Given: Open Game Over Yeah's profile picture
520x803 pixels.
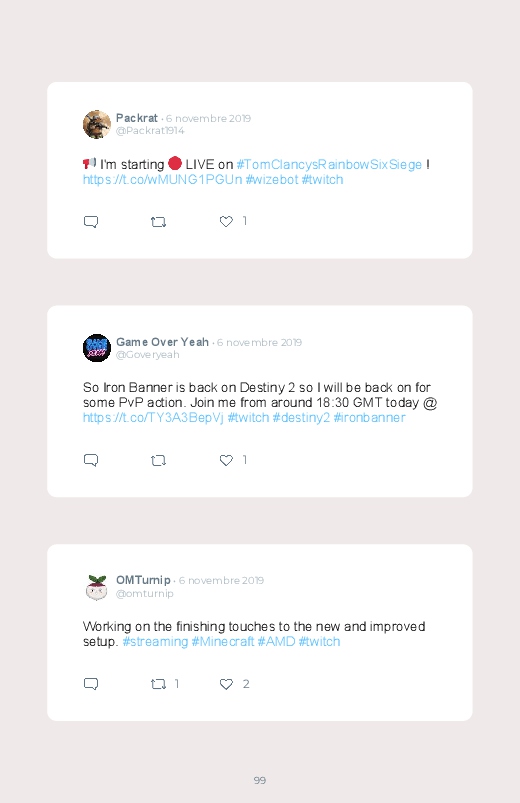Looking at the screenshot, I should [x=97, y=348].
